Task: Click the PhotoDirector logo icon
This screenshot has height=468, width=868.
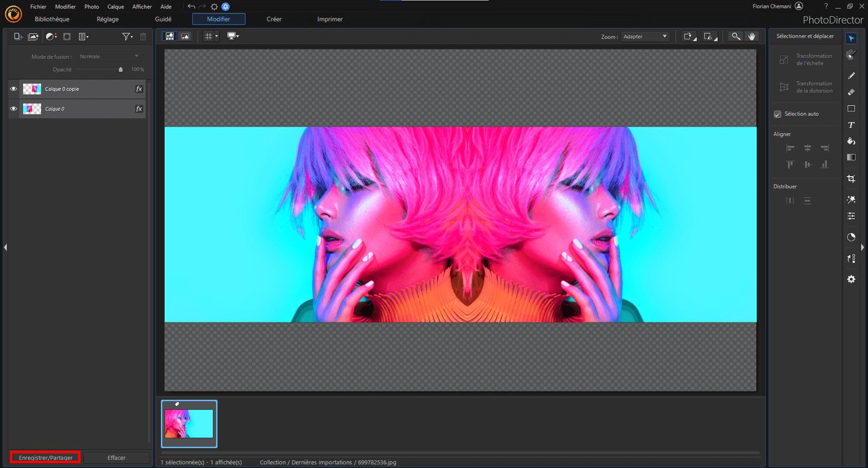Action: 13,14
